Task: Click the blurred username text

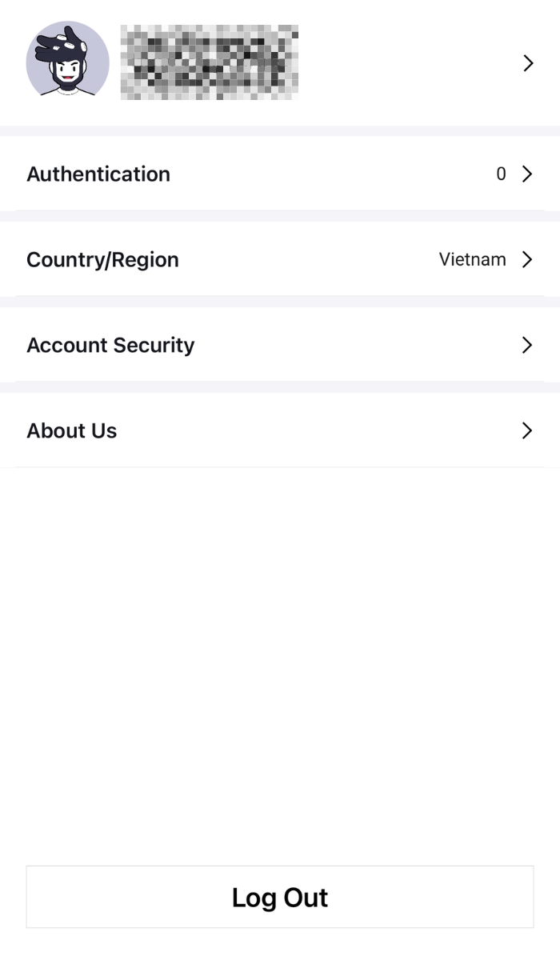Action: [x=210, y=62]
